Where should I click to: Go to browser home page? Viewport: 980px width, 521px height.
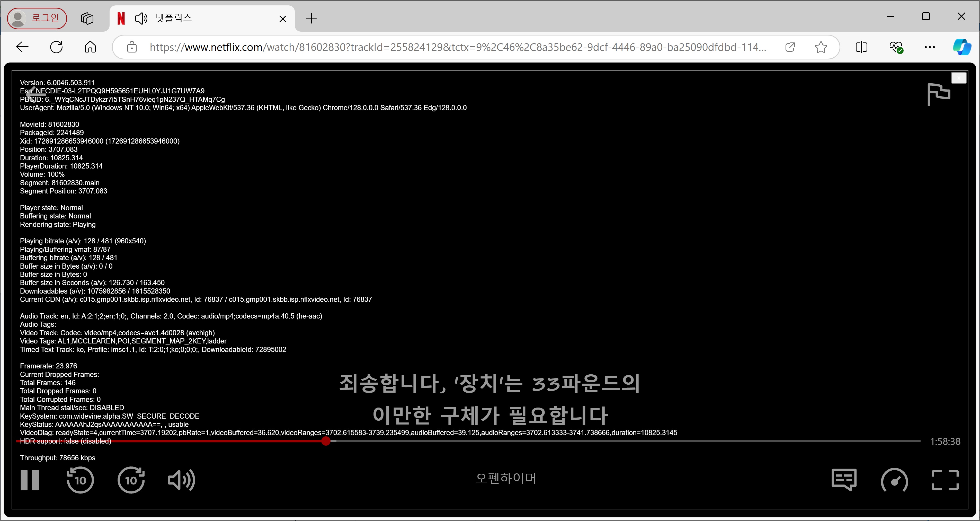[x=90, y=47]
